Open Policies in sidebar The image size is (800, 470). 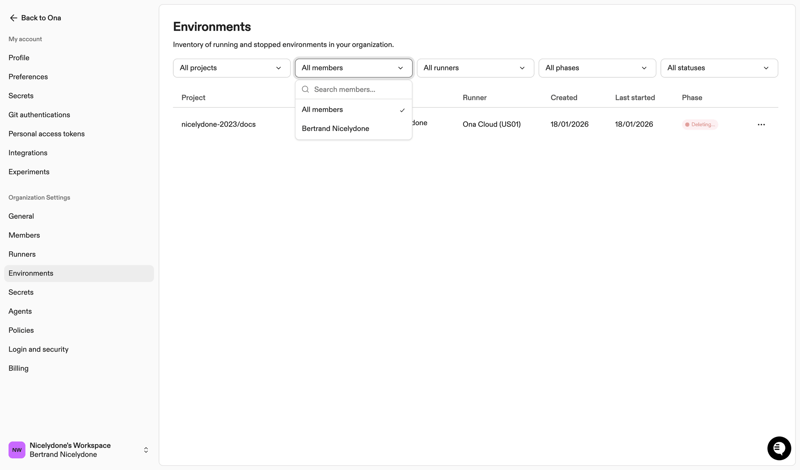[79, 330]
